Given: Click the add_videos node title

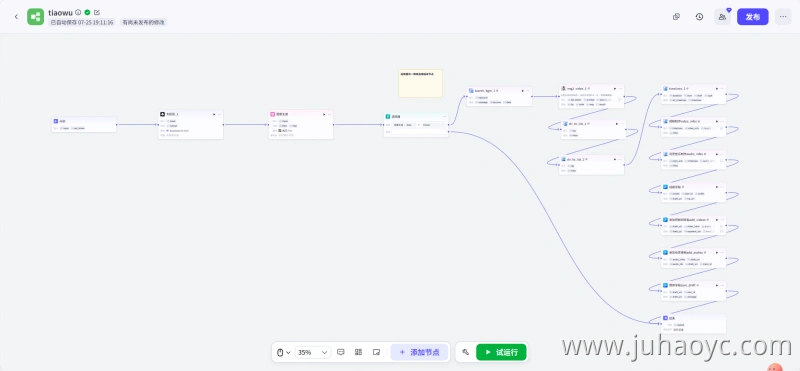Looking at the screenshot, I should pyautogui.click(x=687, y=219).
